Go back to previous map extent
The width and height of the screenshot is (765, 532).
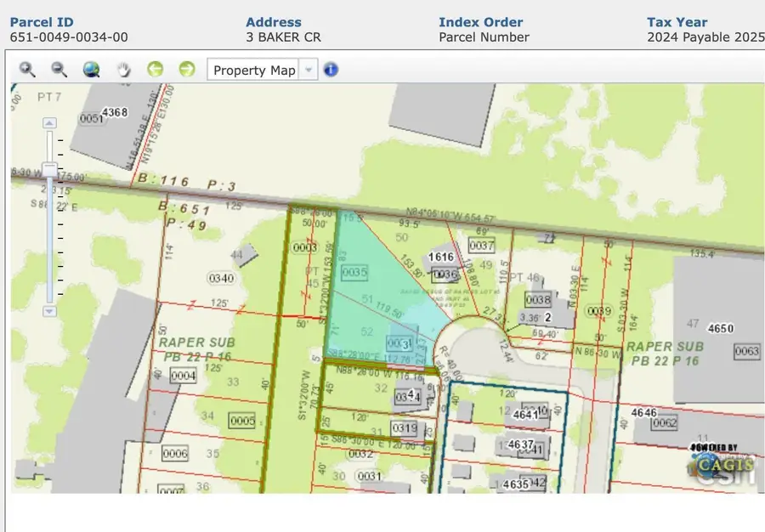coord(155,70)
